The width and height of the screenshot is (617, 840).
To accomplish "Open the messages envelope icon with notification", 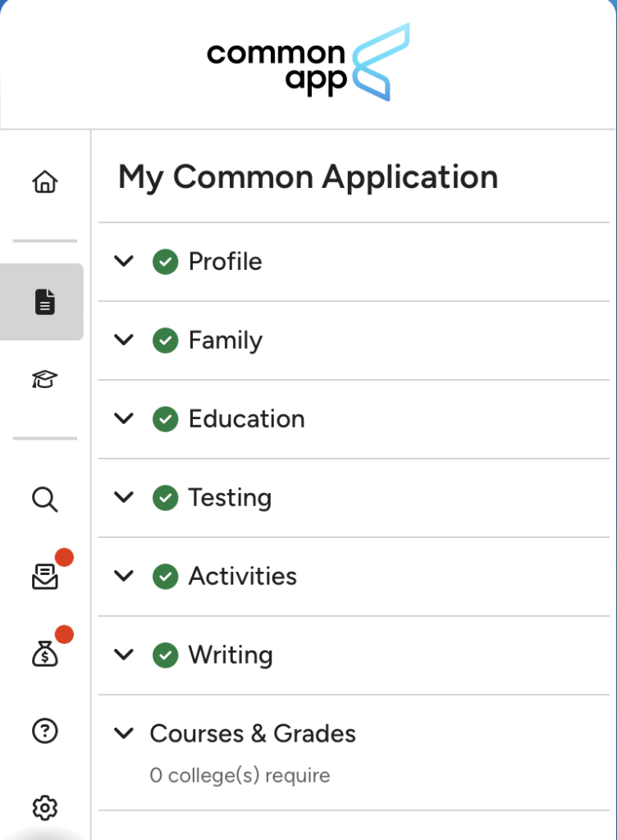I will point(44,578).
